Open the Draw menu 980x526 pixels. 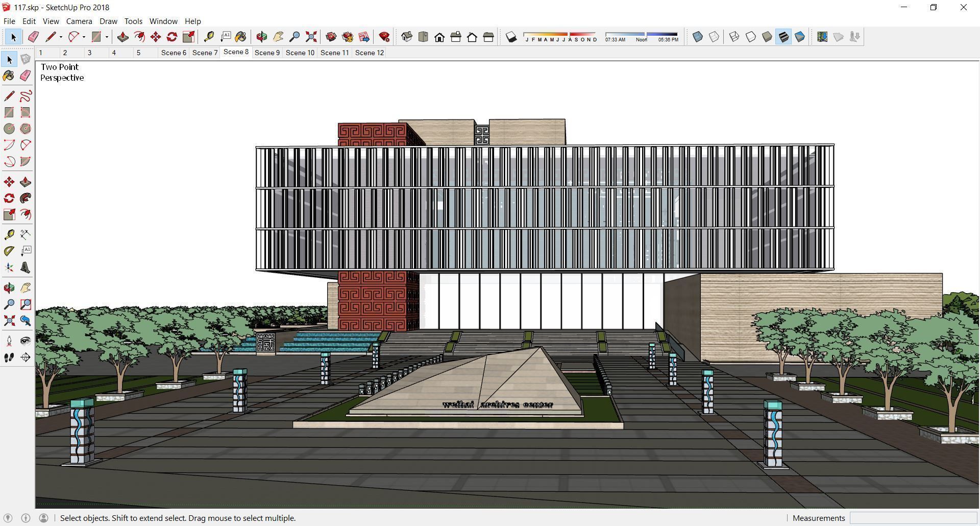point(108,21)
